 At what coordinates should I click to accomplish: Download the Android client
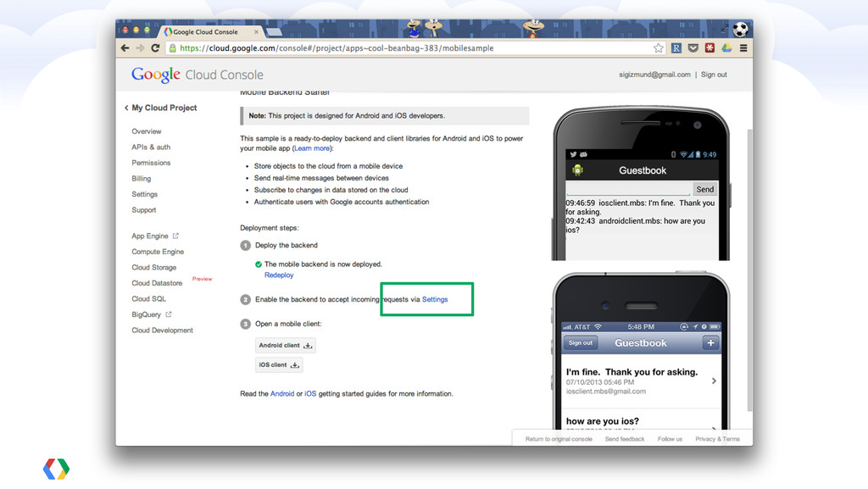(x=286, y=345)
